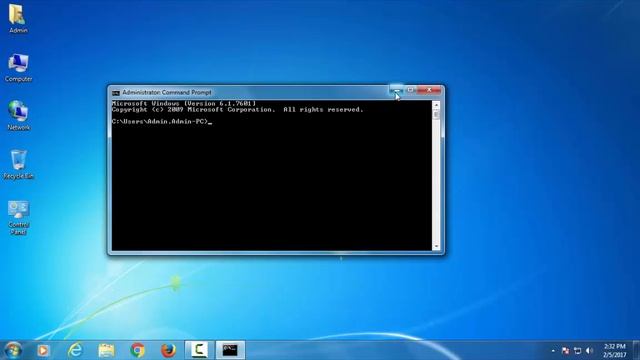Click the Command Prompt scroll down arrow
Image resolution: width=640 pixels, height=360 pixels.
(x=436, y=247)
